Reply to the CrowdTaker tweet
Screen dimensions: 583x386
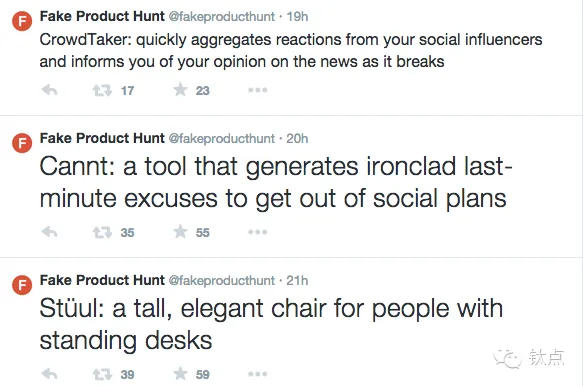[x=49, y=90]
